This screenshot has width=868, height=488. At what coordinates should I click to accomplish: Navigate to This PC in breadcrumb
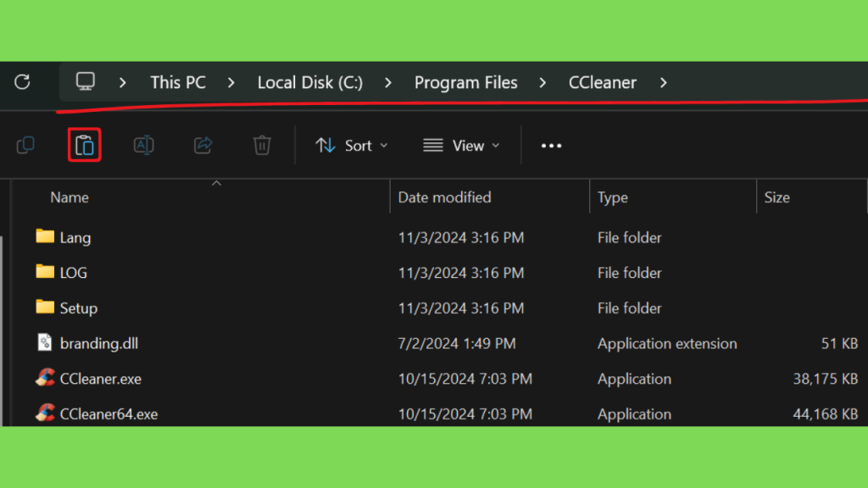point(177,83)
